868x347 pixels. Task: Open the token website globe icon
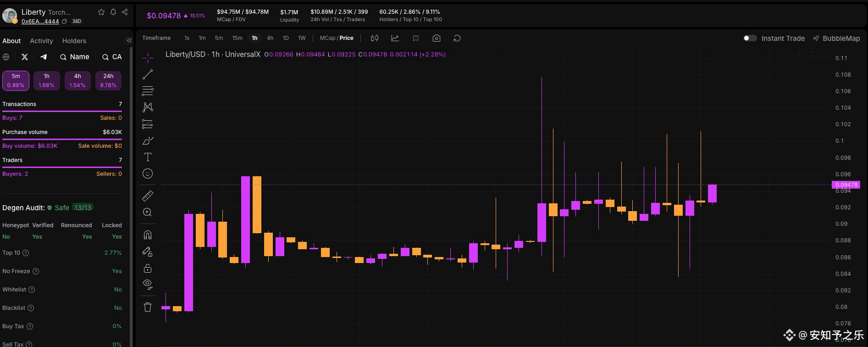click(6, 57)
